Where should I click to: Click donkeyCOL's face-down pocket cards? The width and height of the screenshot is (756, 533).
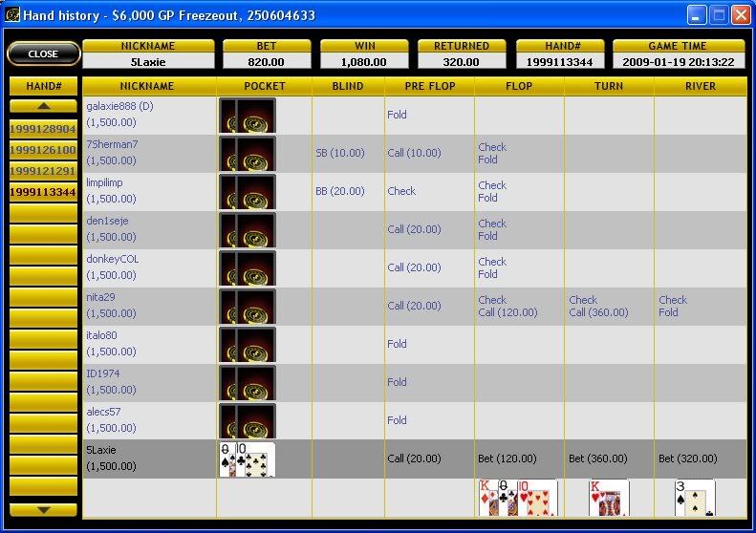pyautogui.click(x=248, y=268)
